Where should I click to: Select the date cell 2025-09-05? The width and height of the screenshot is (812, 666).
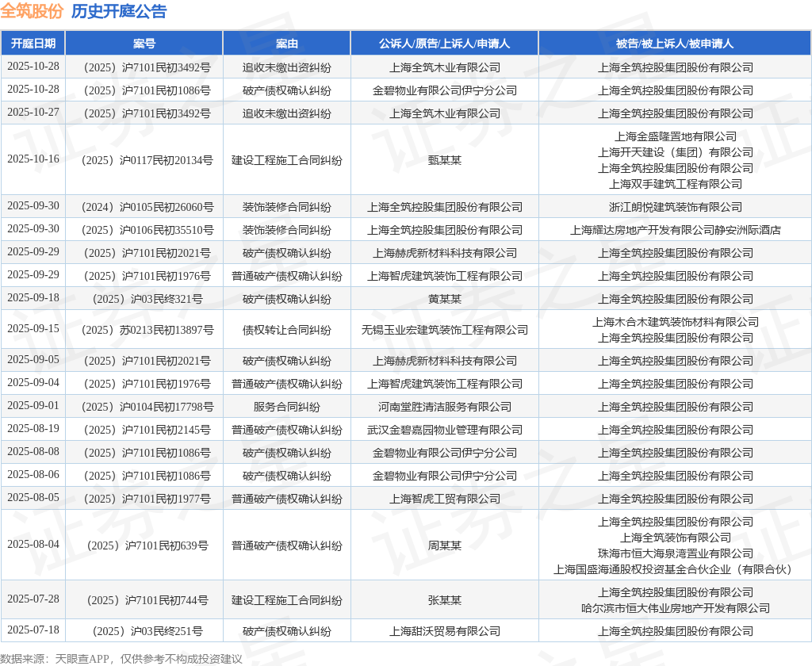click(33, 359)
